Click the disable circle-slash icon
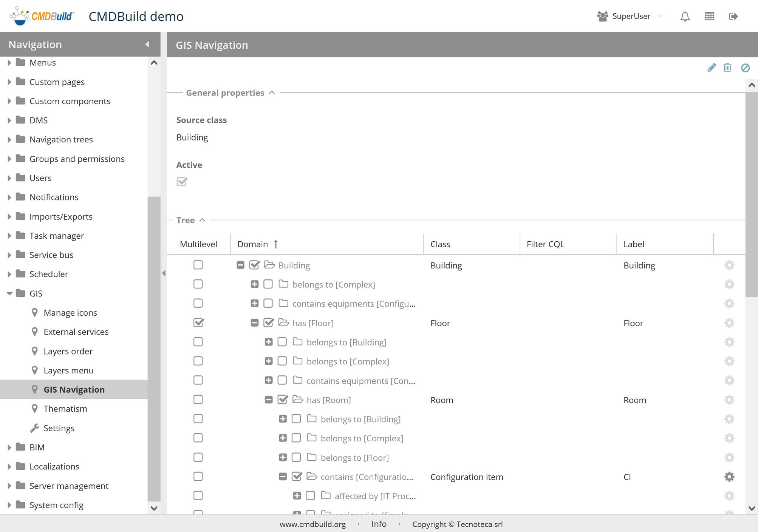 pos(745,68)
